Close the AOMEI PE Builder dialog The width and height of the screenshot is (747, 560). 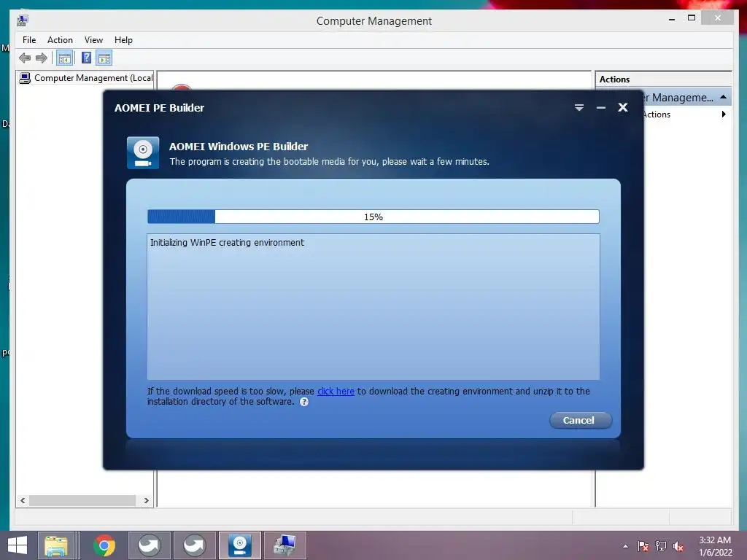[x=623, y=108]
